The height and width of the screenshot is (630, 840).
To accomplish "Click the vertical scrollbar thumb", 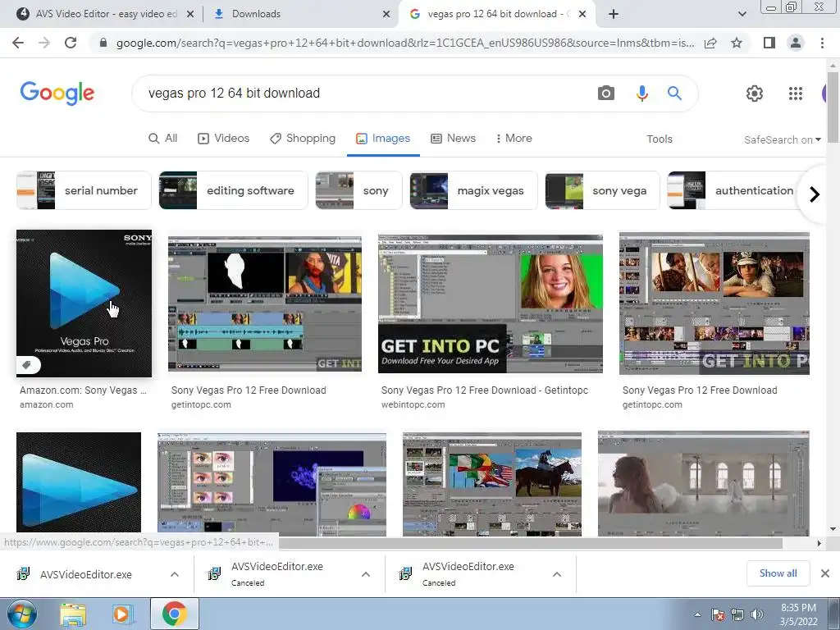I will (x=833, y=107).
